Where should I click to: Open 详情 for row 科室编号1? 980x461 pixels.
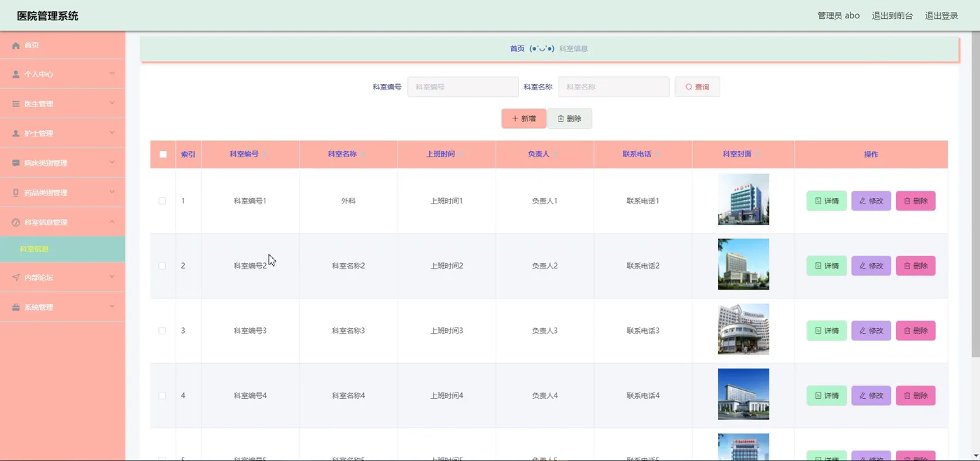827,201
